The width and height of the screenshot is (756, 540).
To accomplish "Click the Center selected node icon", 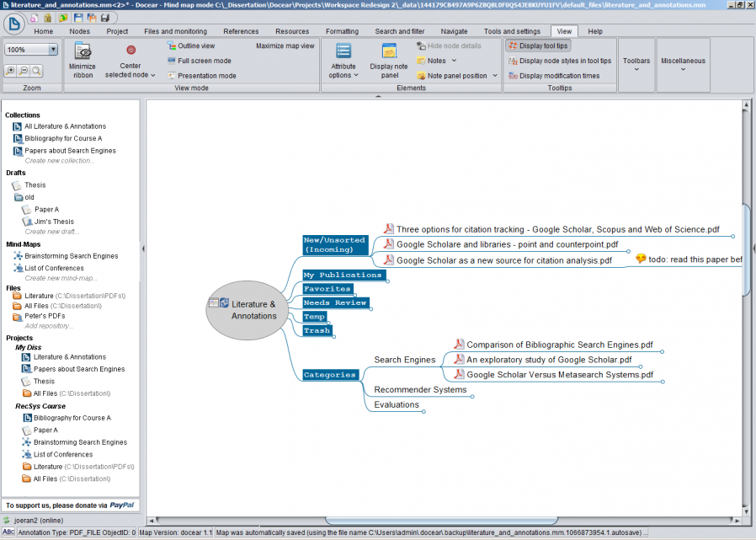I will click(x=130, y=50).
